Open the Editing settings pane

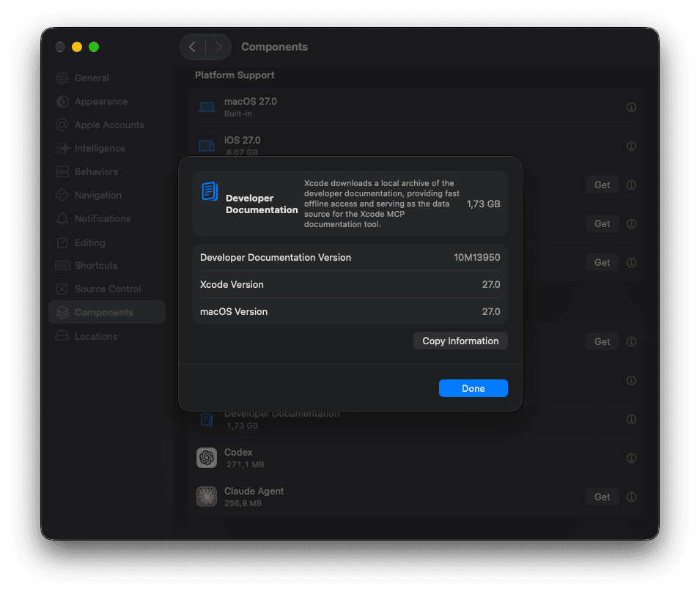[107, 242]
